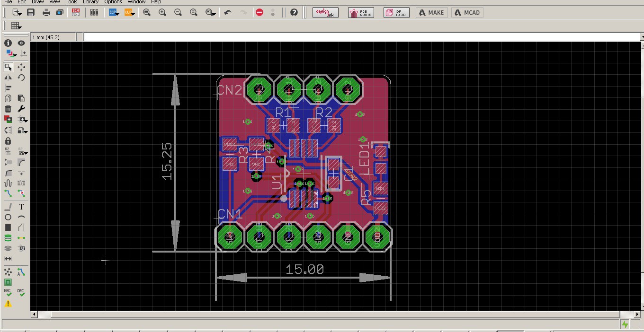Open the Help menu
The image size is (644, 332).
pyautogui.click(x=156, y=2)
